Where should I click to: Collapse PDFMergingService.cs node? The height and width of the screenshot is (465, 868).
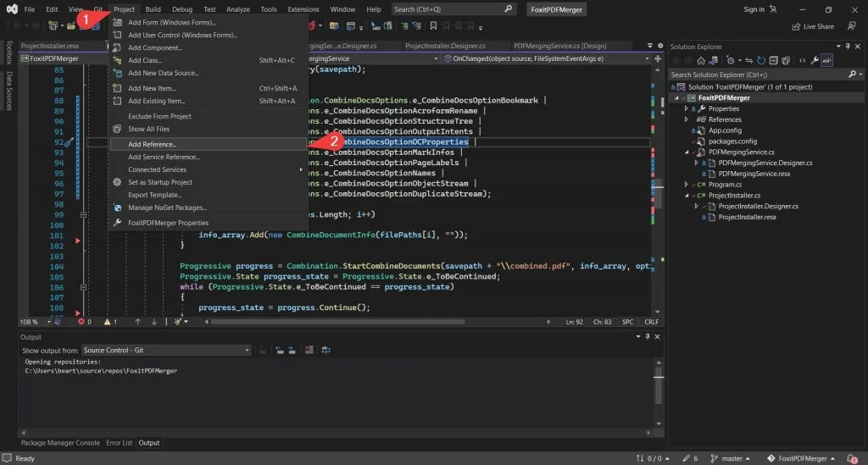pyautogui.click(x=687, y=152)
